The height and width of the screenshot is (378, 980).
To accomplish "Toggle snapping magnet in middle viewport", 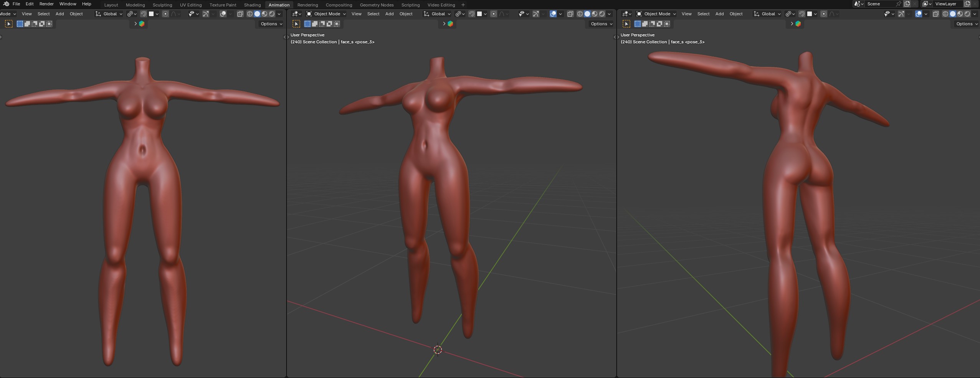I will (x=472, y=14).
